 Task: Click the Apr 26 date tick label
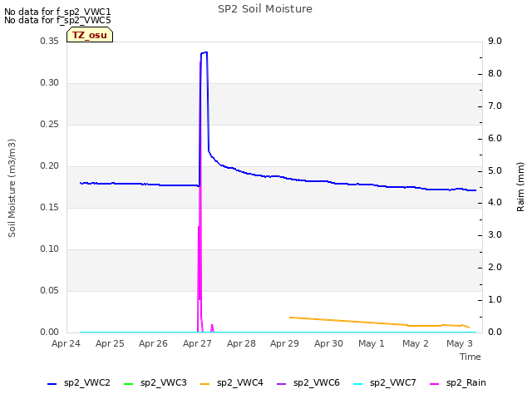[153, 343]
